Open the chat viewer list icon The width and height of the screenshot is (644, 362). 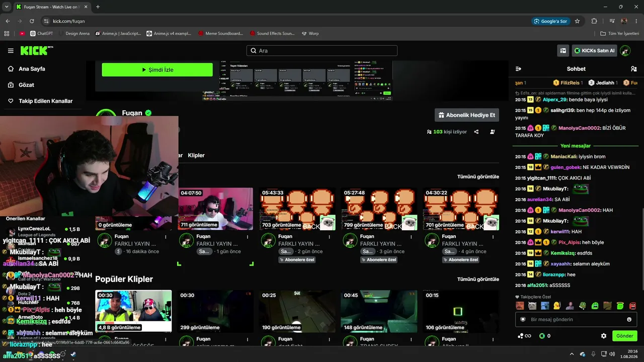click(x=633, y=69)
